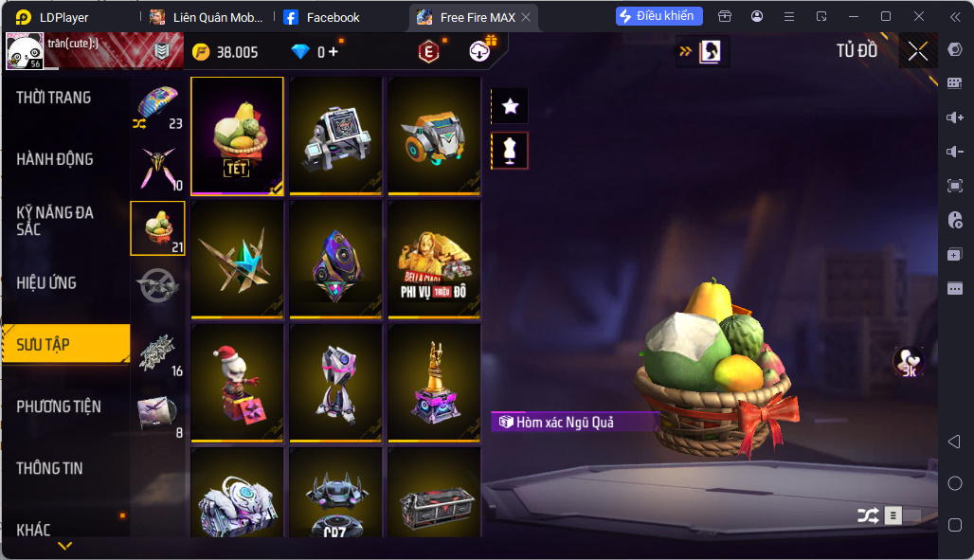The height and width of the screenshot is (560, 974).
Task: Click the list view toggle button
Action: (893, 515)
